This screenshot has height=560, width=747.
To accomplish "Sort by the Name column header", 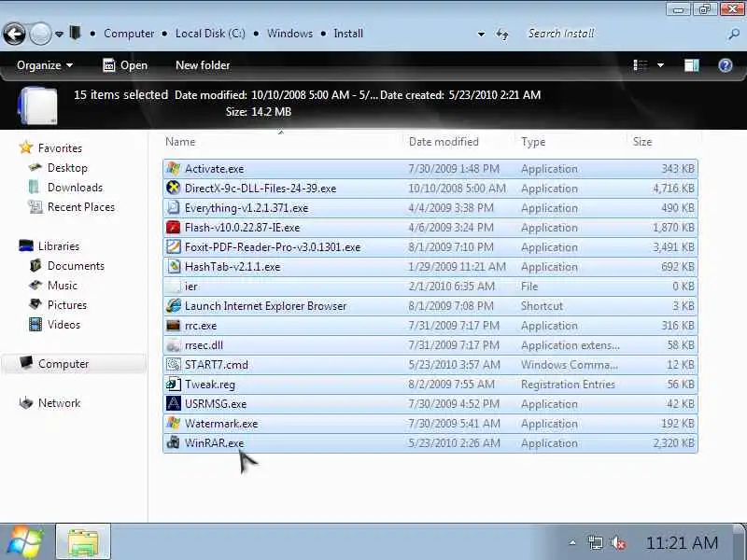I will (180, 142).
